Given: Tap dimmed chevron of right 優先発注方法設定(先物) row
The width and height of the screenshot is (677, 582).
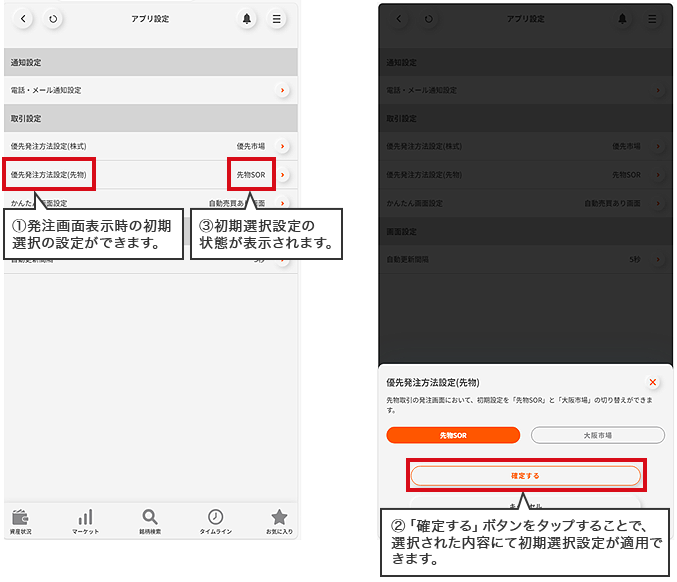Looking at the screenshot, I should point(658,175).
